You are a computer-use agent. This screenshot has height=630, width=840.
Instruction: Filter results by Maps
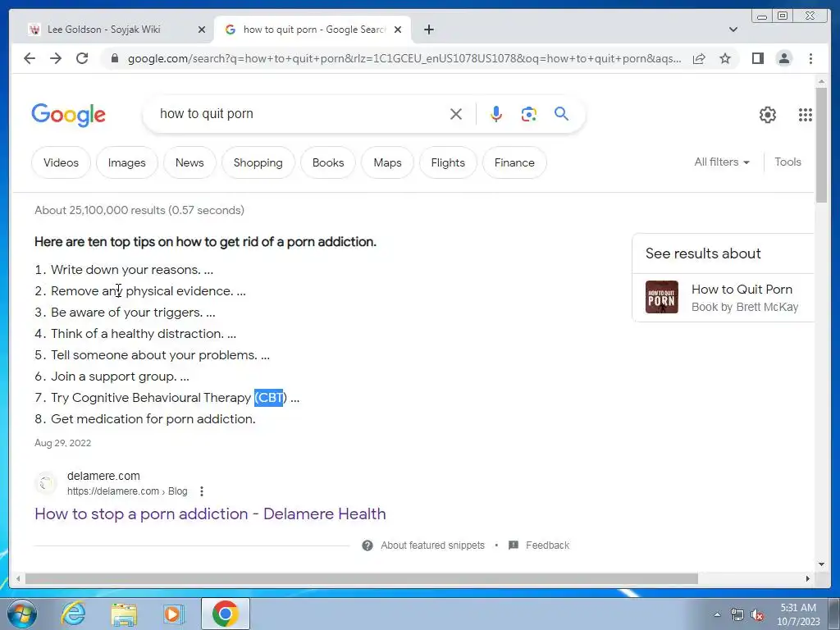tap(387, 162)
